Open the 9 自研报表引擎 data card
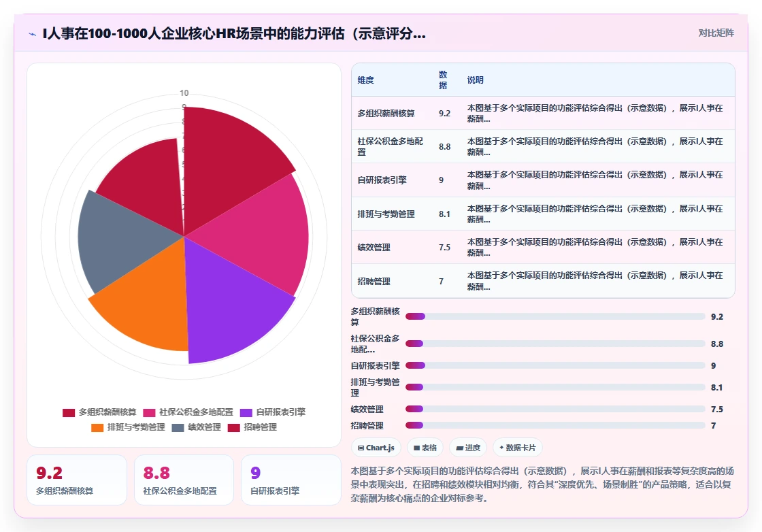The width and height of the screenshot is (762, 532). point(291,480)
